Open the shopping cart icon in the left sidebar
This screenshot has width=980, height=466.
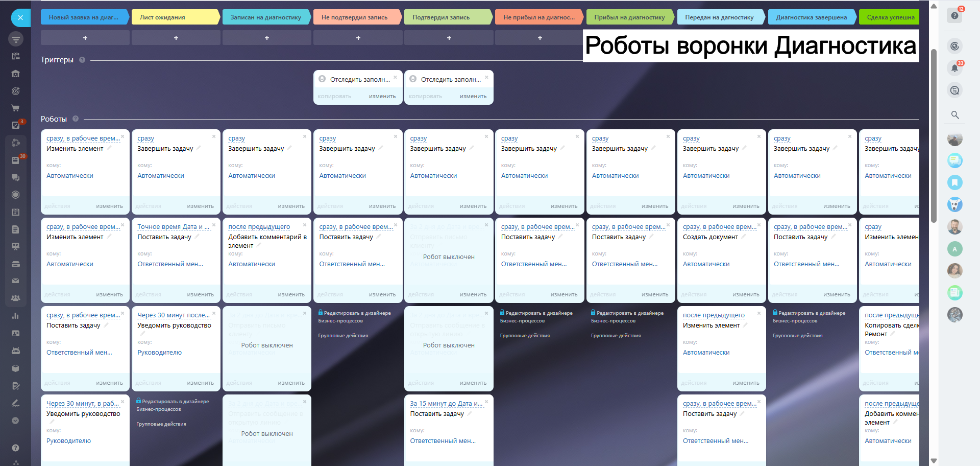click(16, 108)
